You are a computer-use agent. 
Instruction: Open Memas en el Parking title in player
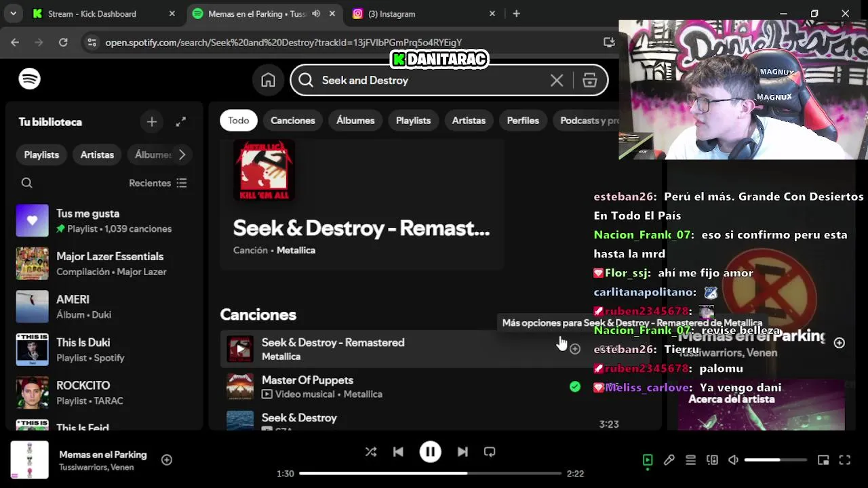coord(102,455)
